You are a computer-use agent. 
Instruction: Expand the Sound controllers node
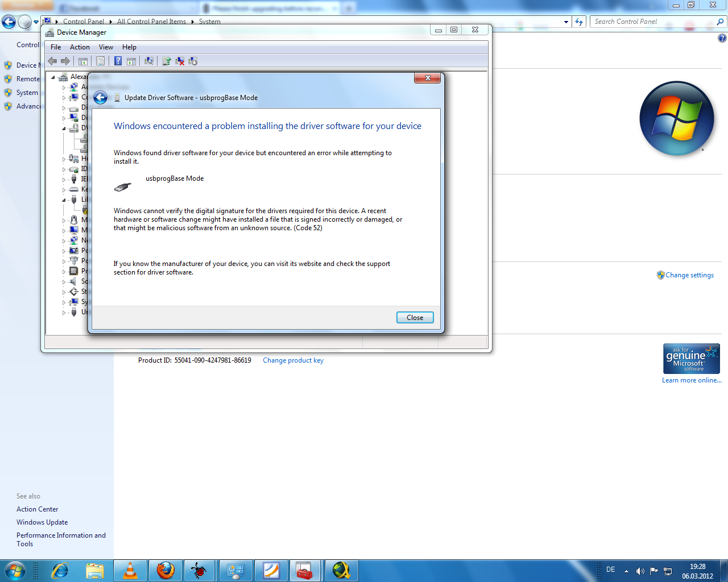click(x=64, y=281)
